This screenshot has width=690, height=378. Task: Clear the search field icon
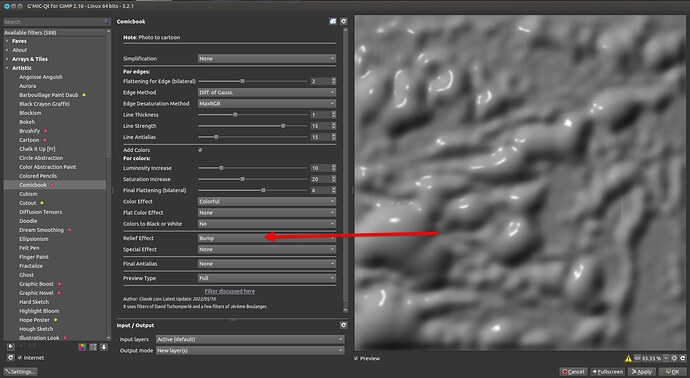pyautogui.click(x=106, y=22)
